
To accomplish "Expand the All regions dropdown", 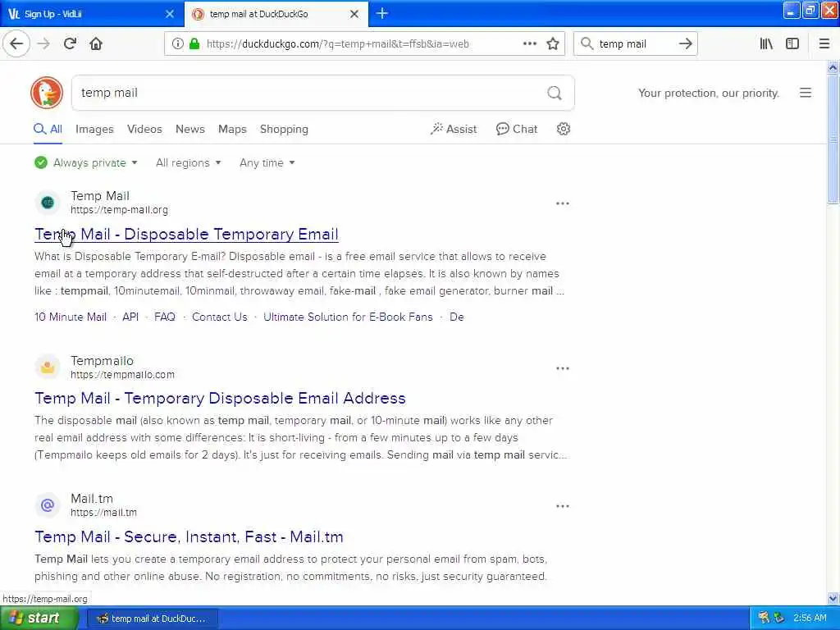I will coord(188,163).
